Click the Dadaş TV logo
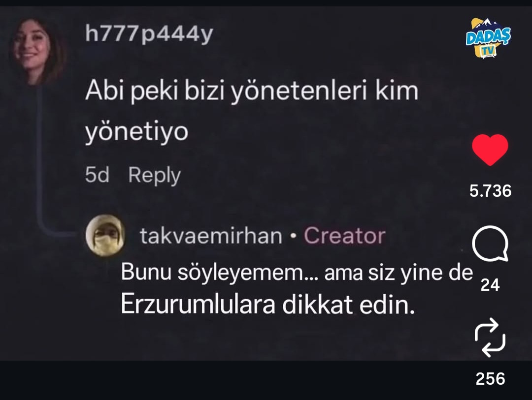 click(488, 38)
